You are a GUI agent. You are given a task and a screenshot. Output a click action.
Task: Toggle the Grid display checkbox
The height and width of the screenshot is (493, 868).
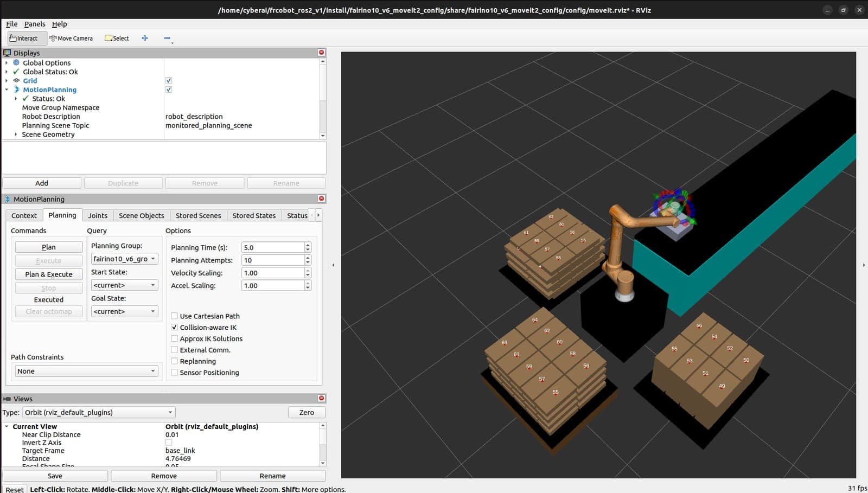(x=169, y=80)
